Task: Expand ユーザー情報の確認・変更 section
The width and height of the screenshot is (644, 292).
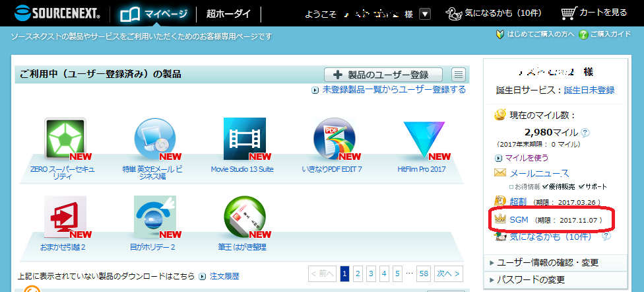Action: [556, 263]
